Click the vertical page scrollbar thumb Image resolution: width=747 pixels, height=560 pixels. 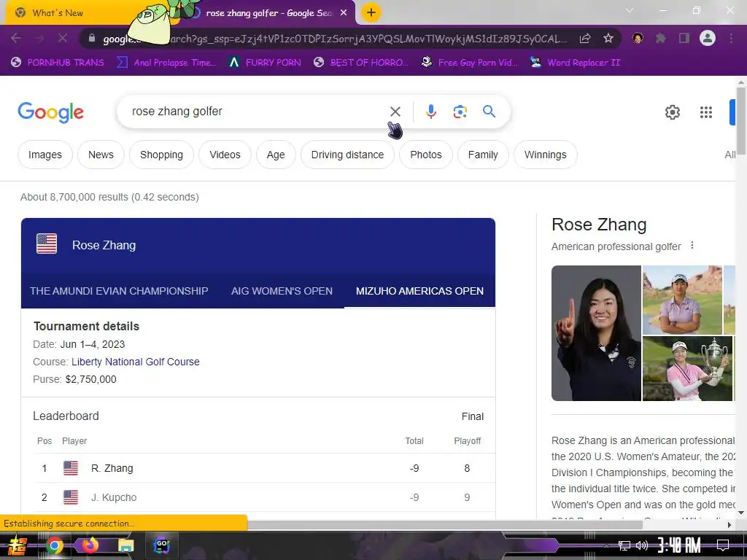click(x=741, y=120)
